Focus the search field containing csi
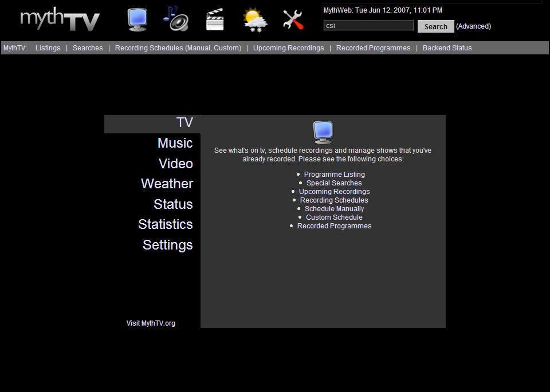 pos(368,26)
